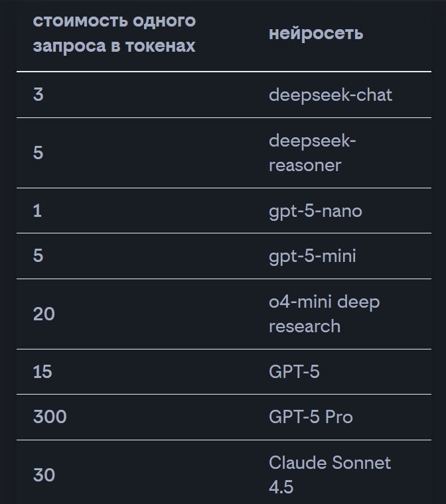The width and height of the screenshot is (446, 504).
Task: Select the cost value 15 for GPT-5
Action: pyautogui.click(x=43, y=372)
